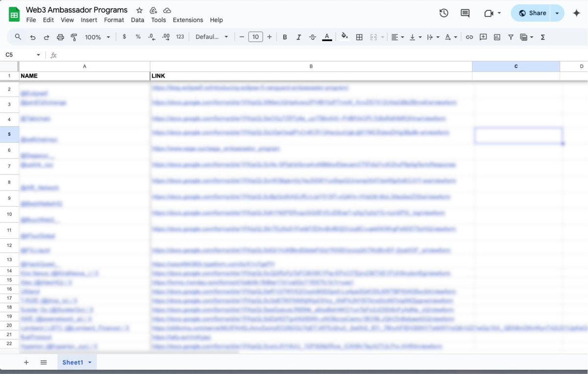
Task: Open the Format menu
Action: (114, 20)
